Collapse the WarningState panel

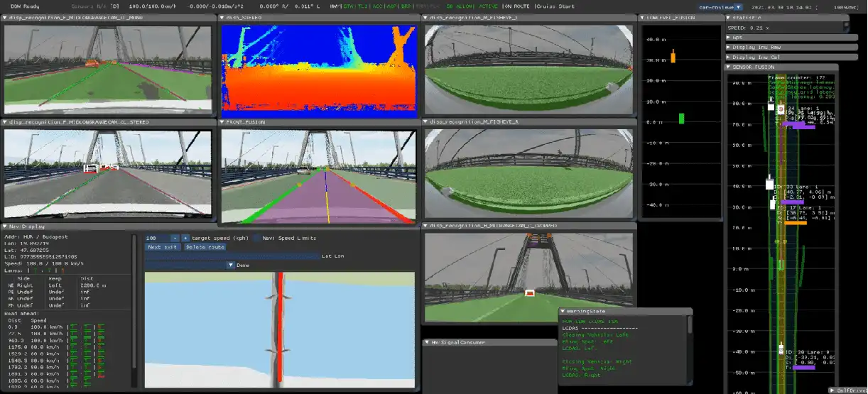click(563, 311)
